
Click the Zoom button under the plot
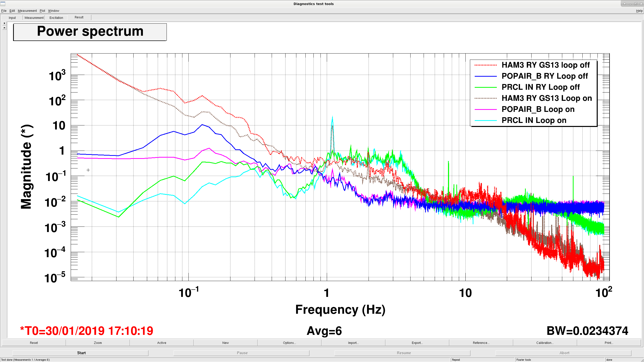pyautogui.click(x=98, y=343)
